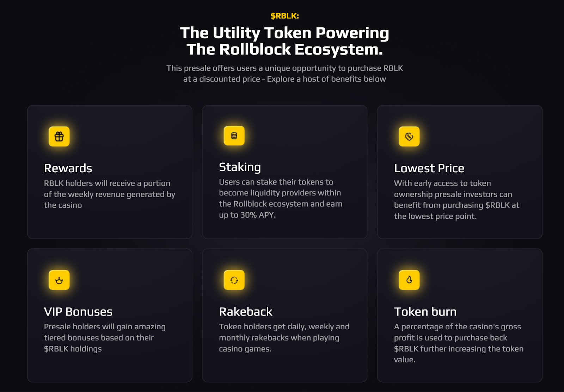Image resolution: width=564 pixels, height=392 pixels.
Task: Choose the Rakeback card heading
Action: pos(246,312)
